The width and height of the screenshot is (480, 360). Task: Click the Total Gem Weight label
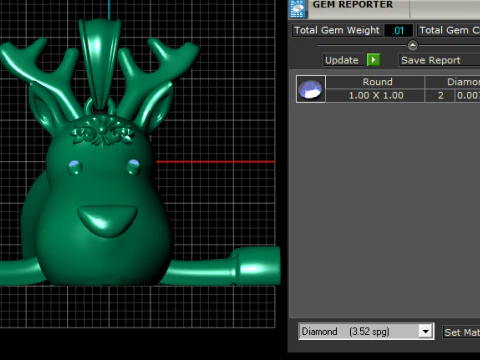(337, 30)
